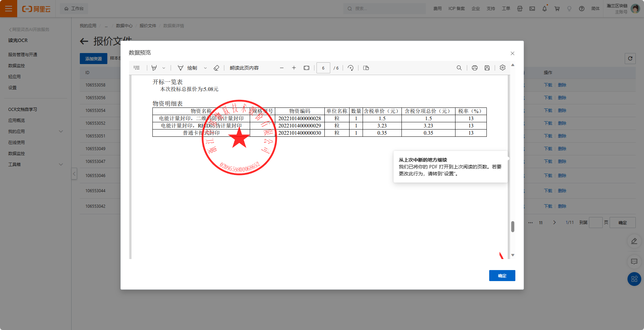Expand 工具箱 sidebar group
This screenshot has width=644, height=330.
[36, 165]
